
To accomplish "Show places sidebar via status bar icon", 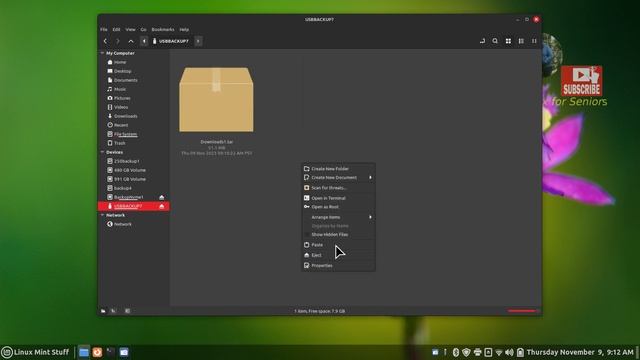I will click(x=103, y=311).
